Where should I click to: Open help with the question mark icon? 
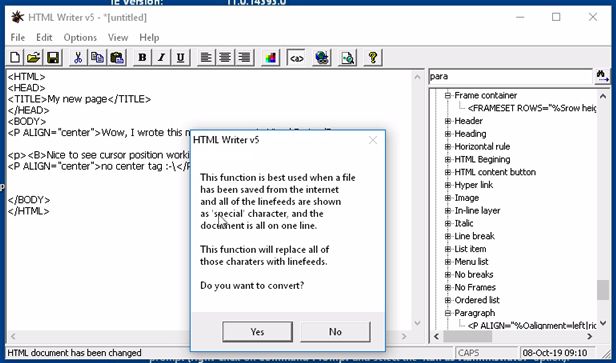[373, 58]
